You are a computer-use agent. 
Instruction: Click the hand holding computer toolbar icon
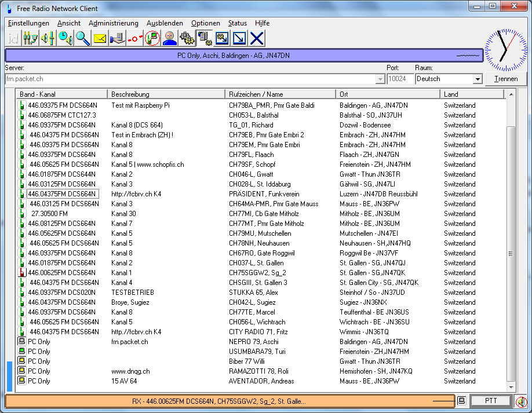coord(118,38)
